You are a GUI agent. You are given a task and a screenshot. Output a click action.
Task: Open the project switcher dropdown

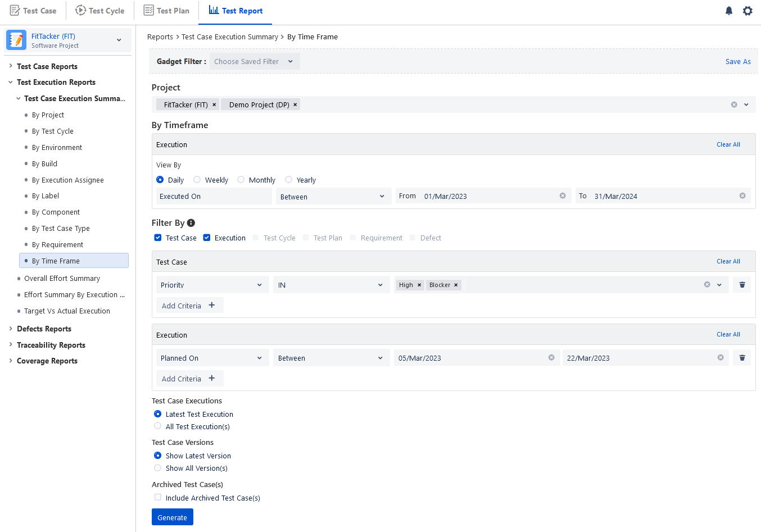click(x=119, y=40)
